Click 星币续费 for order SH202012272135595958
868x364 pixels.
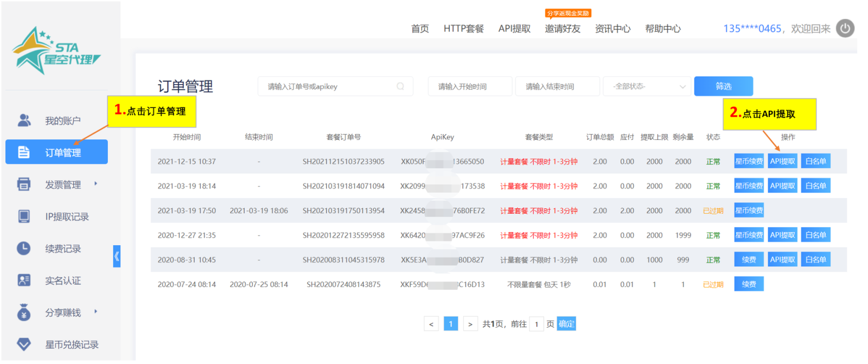coord(749,235)
